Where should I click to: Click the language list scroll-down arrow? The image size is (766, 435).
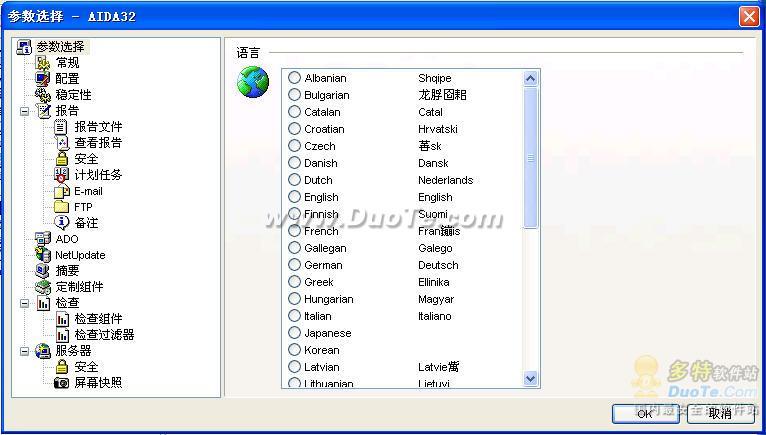point(530,378)
